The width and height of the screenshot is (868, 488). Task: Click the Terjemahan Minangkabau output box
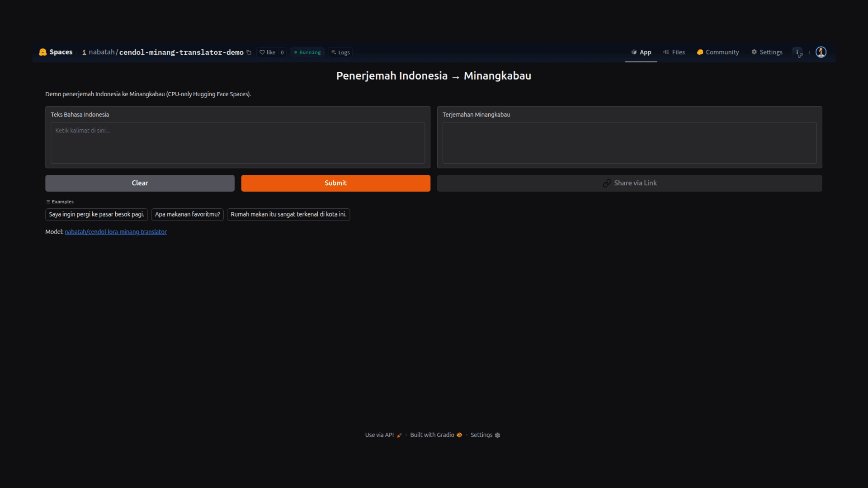click(629, 143)
